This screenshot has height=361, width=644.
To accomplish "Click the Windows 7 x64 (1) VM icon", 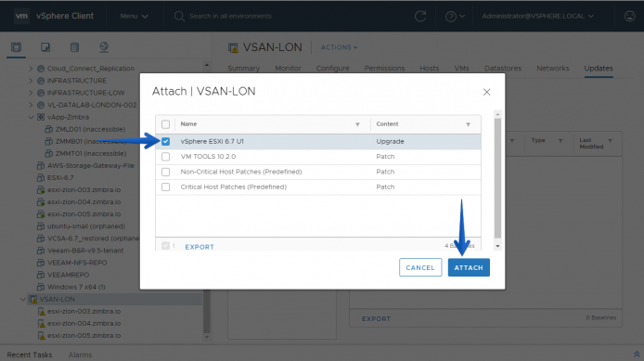I will tap(41, 287).
